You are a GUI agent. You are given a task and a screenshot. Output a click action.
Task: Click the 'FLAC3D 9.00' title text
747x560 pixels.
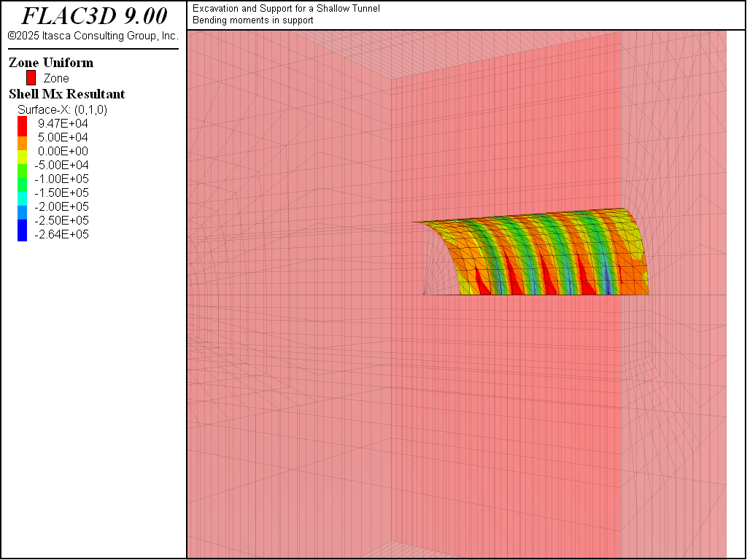(x=94, y=16)
